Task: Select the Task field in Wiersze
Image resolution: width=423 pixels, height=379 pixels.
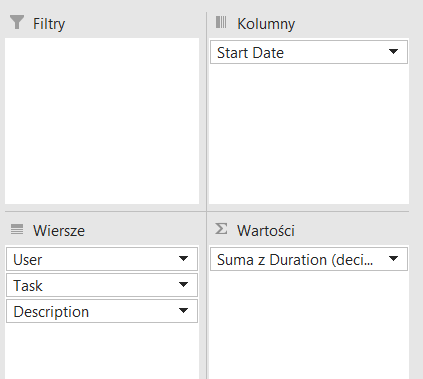Action: 102,285
